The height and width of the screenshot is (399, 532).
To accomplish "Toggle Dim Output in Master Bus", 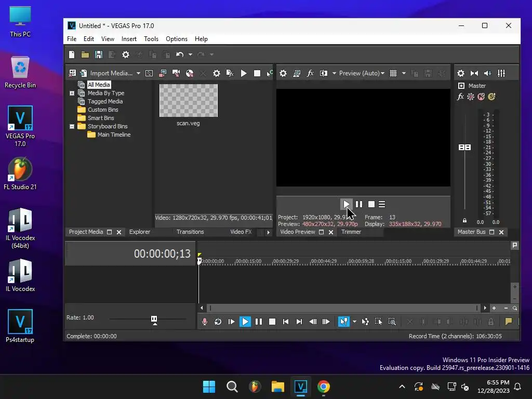I will pos(488,73).
